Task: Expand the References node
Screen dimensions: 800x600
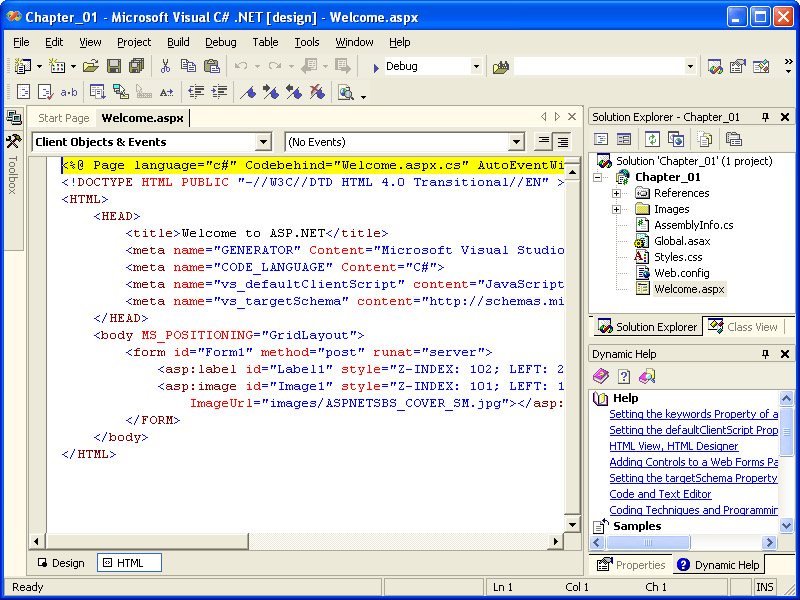Action: click(x=616, y=193)
